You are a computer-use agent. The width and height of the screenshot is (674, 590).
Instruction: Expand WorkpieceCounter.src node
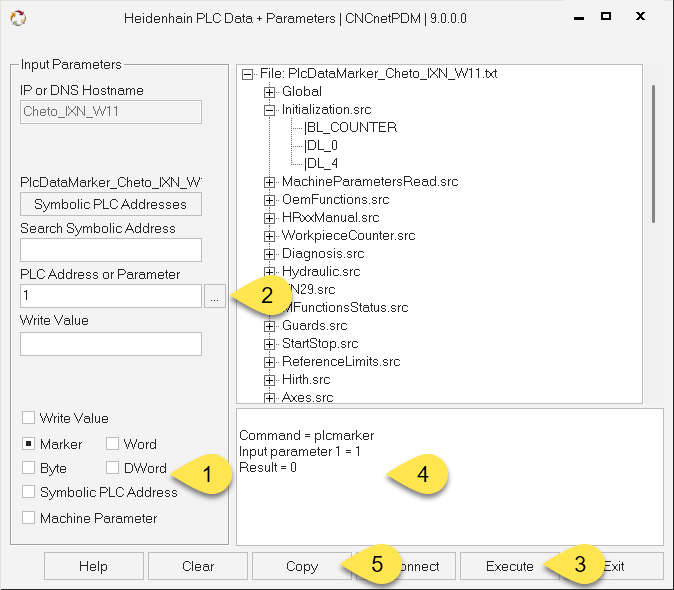[270, 236]
